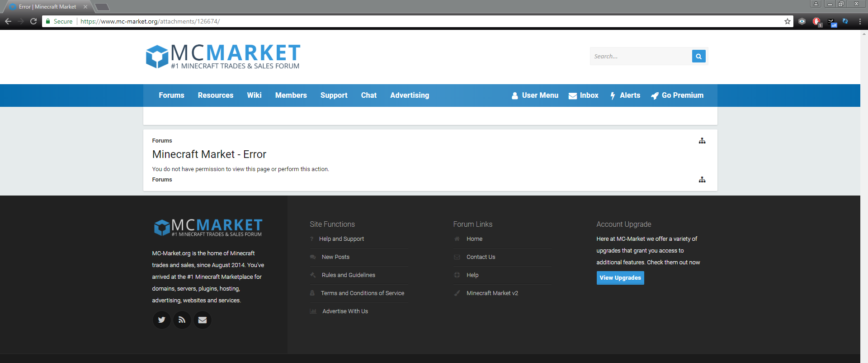Open Advertising in the navigation bar

(410, 95)
